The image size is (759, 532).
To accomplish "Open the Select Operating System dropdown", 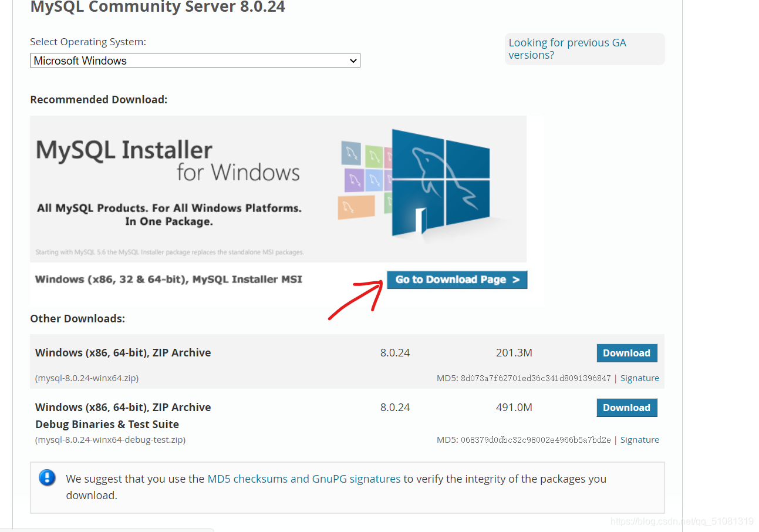I will tap(195, 60).
